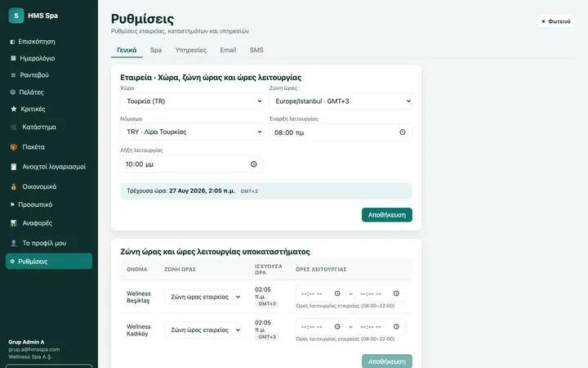Switch to the SMS tab
Screen dimensions: 588x368
click(256, 50)
